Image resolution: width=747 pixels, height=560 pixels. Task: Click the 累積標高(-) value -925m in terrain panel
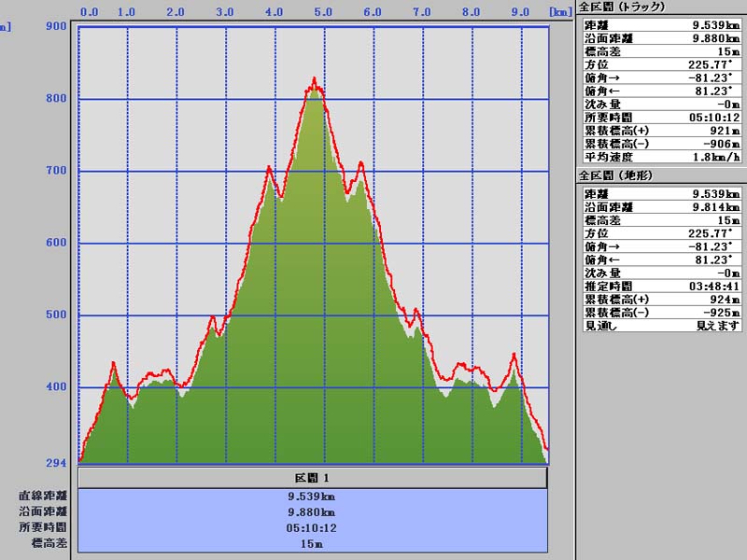(x=723, y=313)
